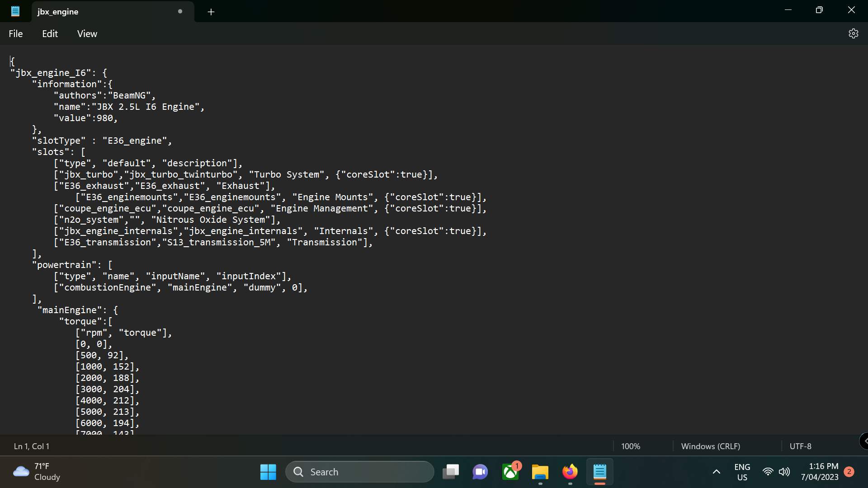Close the jbx_engine tab via unsaved dot
Viewport: 868px width, 488px height.
pyautogui.click(x=180, y=11)
